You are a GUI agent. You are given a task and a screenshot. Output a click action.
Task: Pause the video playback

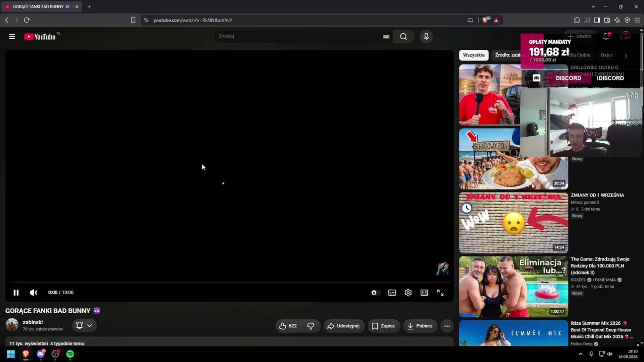point(16,293)
